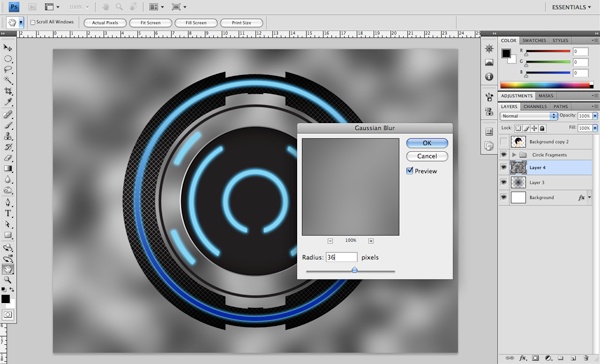Select the Adjustments tab
Image resolution: width=600 pixels, height=364 pixels.
[x=517, y=96]
